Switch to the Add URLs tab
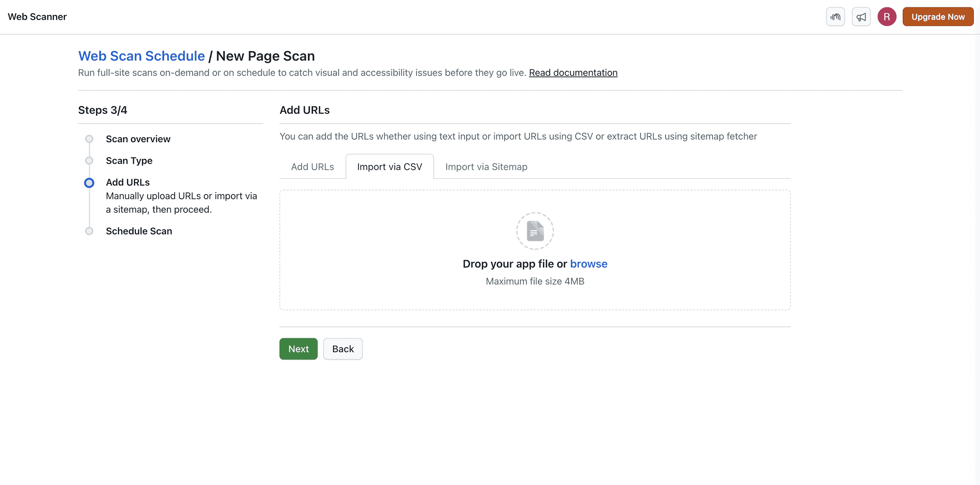This screenshot has width=980, height=485. tap(312, 166)
